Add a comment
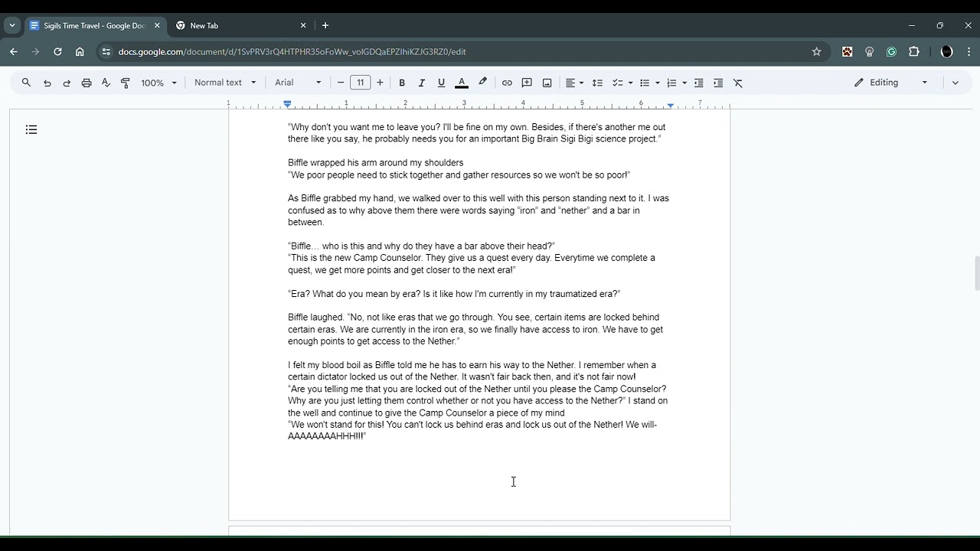The height and width of the screenshot is (551, 980). 527,83
